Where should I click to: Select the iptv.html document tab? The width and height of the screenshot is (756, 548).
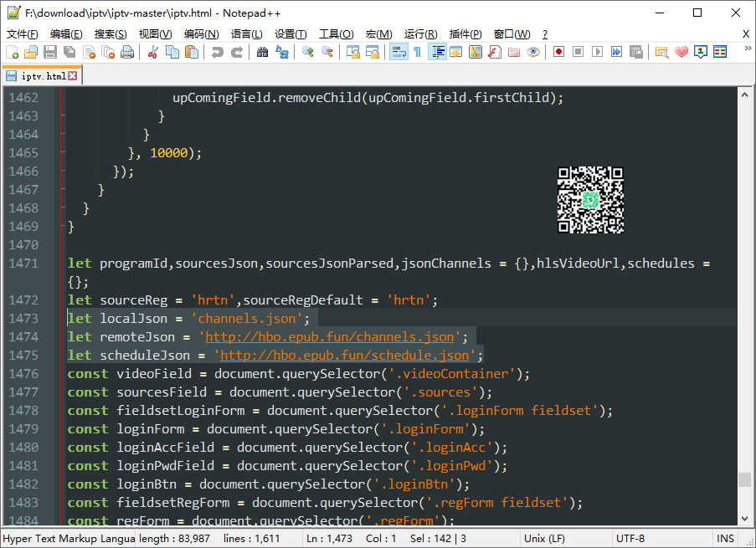(43, 76)
